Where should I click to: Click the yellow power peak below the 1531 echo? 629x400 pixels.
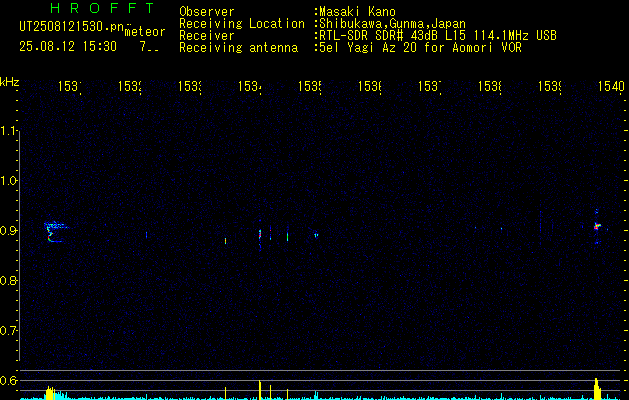pos(51,393)
